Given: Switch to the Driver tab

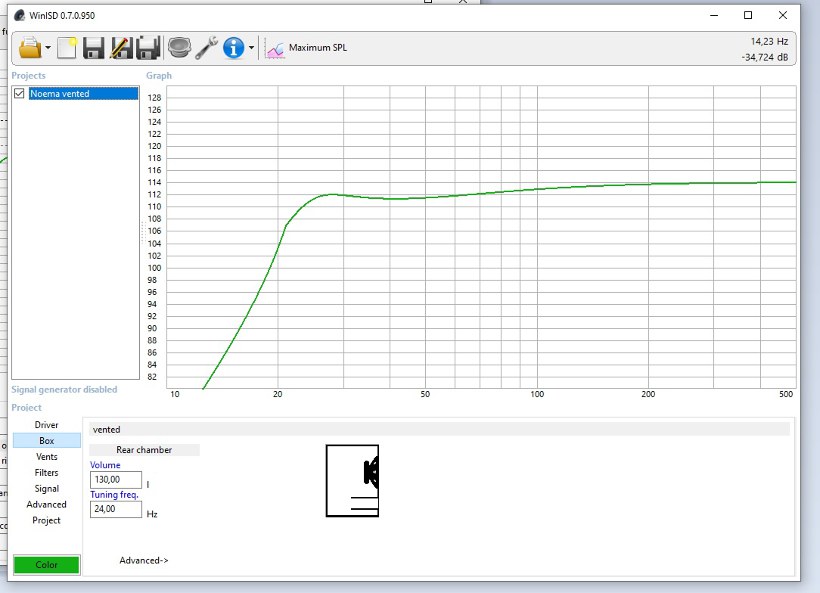Looking at the screenshot, I should pyautogui.click(x=46, y=425).
